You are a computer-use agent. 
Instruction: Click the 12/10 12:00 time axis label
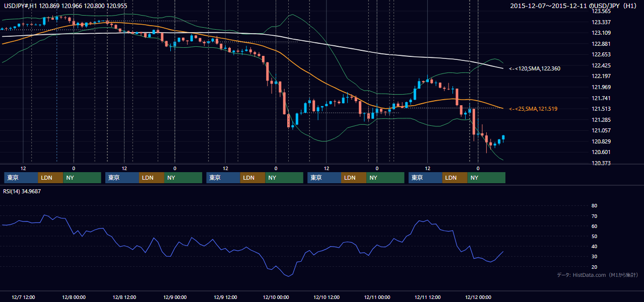coord(327,297)
